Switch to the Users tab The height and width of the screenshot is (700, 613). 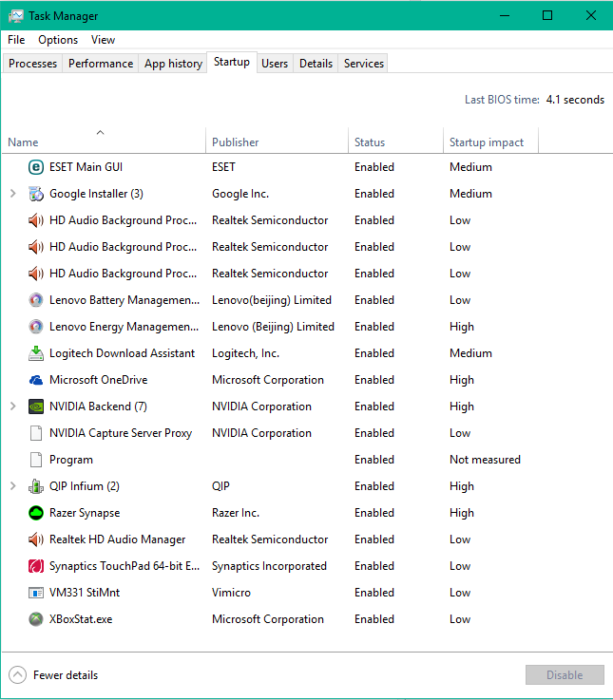click(x=275, y=64)
